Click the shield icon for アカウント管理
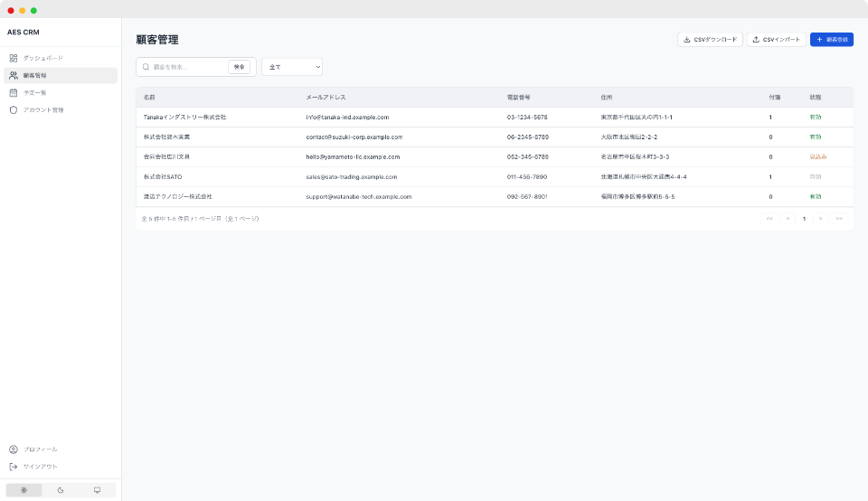This screenshot has height=501, width=868. coord(14,109)
